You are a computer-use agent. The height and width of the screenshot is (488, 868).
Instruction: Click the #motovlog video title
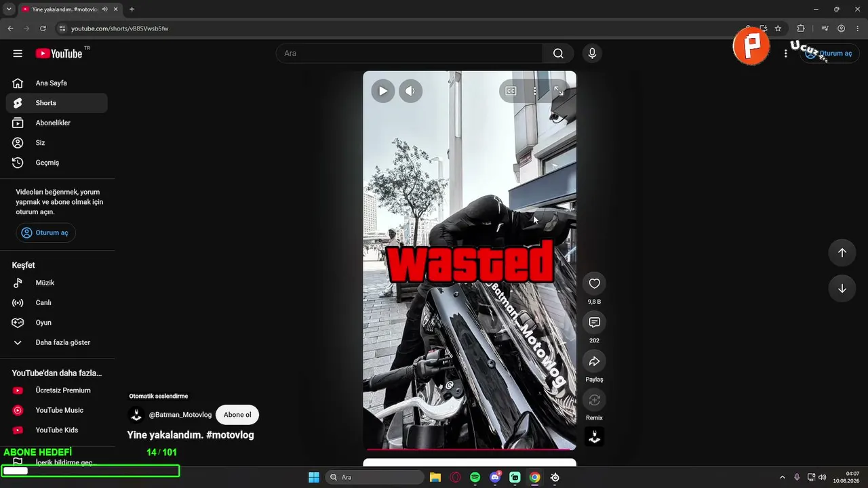[191, 435]
